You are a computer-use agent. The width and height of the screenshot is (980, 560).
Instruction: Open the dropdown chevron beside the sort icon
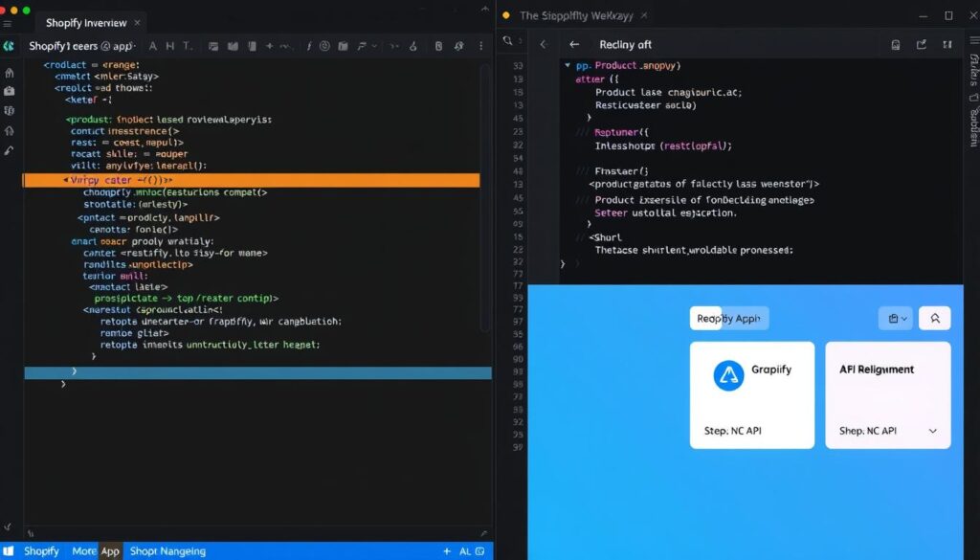coord(374,46)
